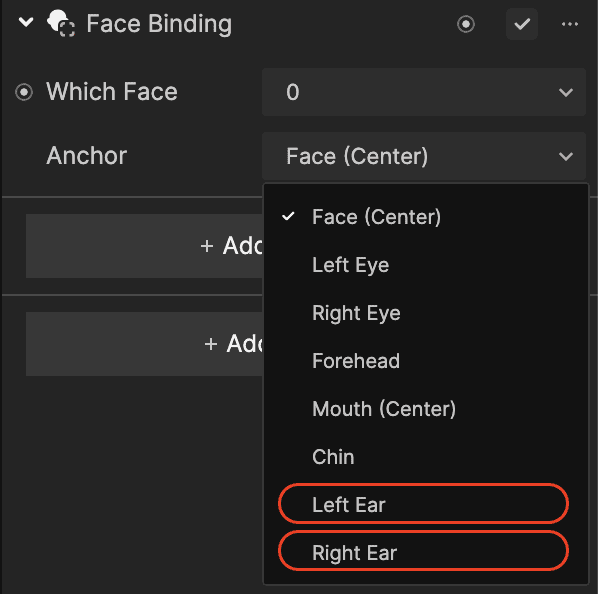Click the lower + Add button
The image size is (598, 594).
tap(145, 344)
